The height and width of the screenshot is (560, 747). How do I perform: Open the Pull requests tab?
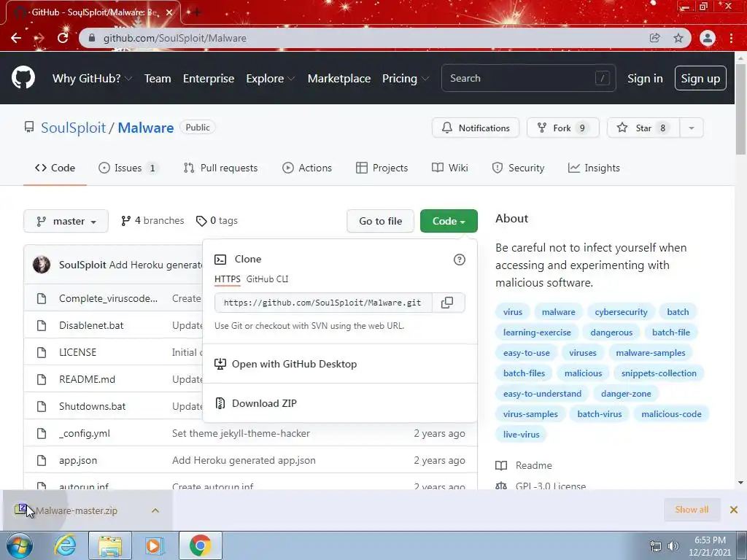click(220, 168)
